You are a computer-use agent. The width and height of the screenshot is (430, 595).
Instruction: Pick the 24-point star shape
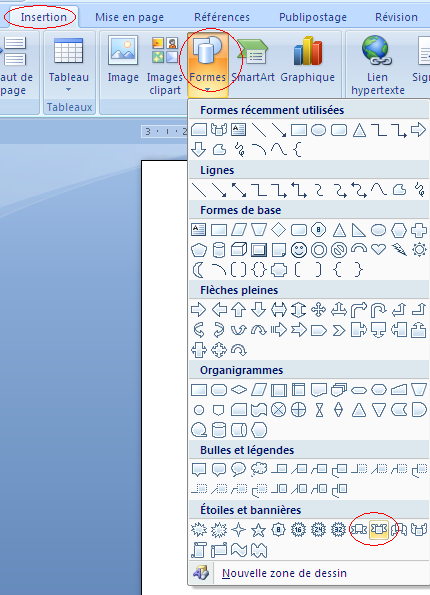coord(318,529)
